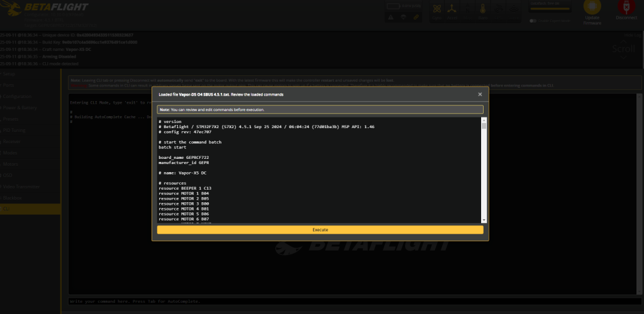Click the Disconnect USB icon
The image size is (644, 314).
pyautogui.click(x=626, y=6)
